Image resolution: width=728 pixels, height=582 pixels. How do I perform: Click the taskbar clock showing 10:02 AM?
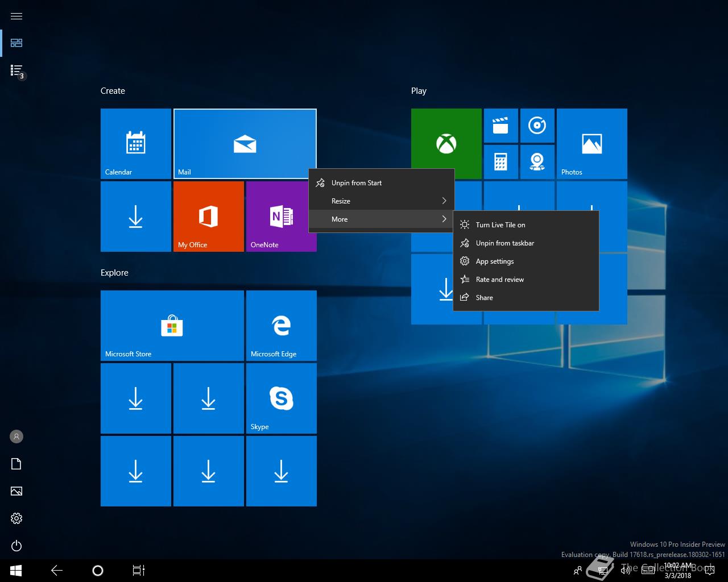(x=678, y=571)
